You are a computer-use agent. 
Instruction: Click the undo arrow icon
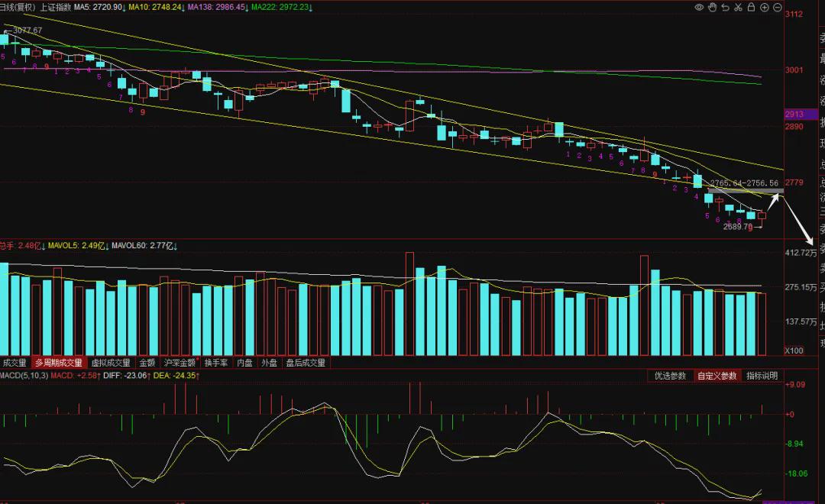tap(726, 8)
